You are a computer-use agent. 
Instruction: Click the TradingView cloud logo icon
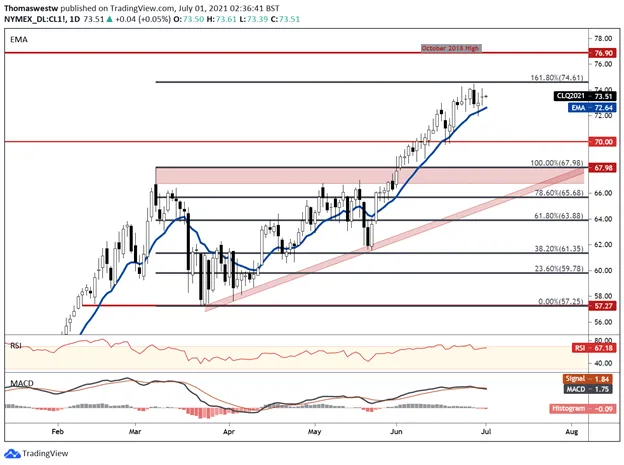point(12,453)
